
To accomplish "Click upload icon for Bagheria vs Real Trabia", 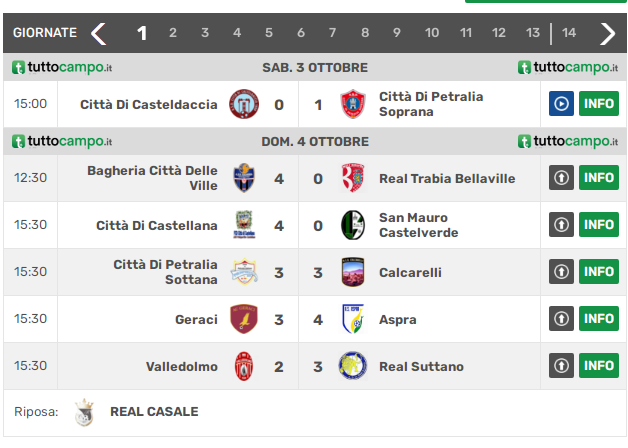I will [x=561, y=177].
